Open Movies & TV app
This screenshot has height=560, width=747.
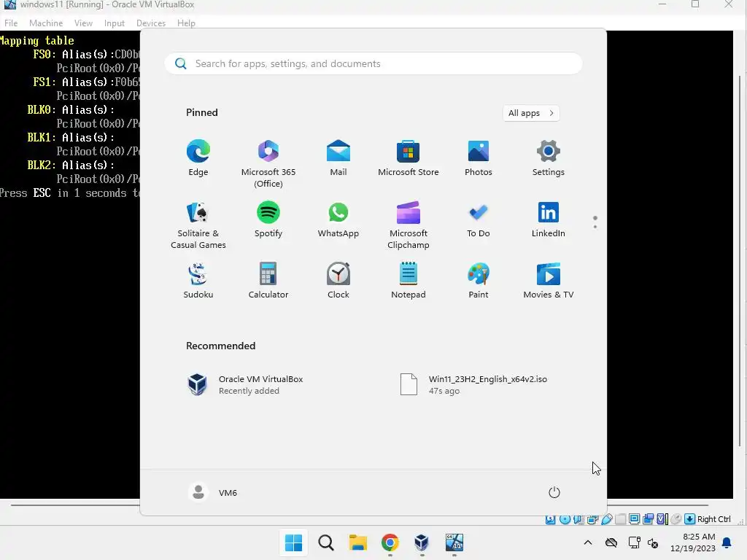549,281
